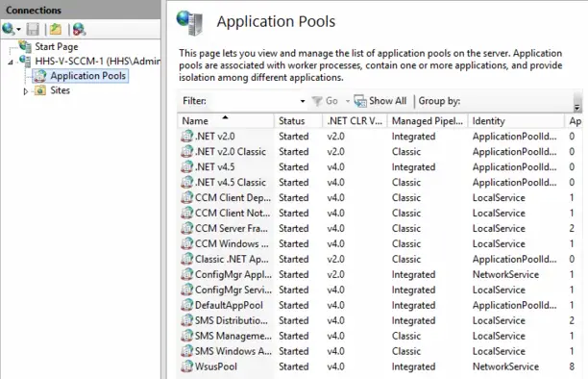Click the Delete Connection icon in toolbar
Image resolution: width=588 pixels, height=379 pixels.
(x=79, y=29)
